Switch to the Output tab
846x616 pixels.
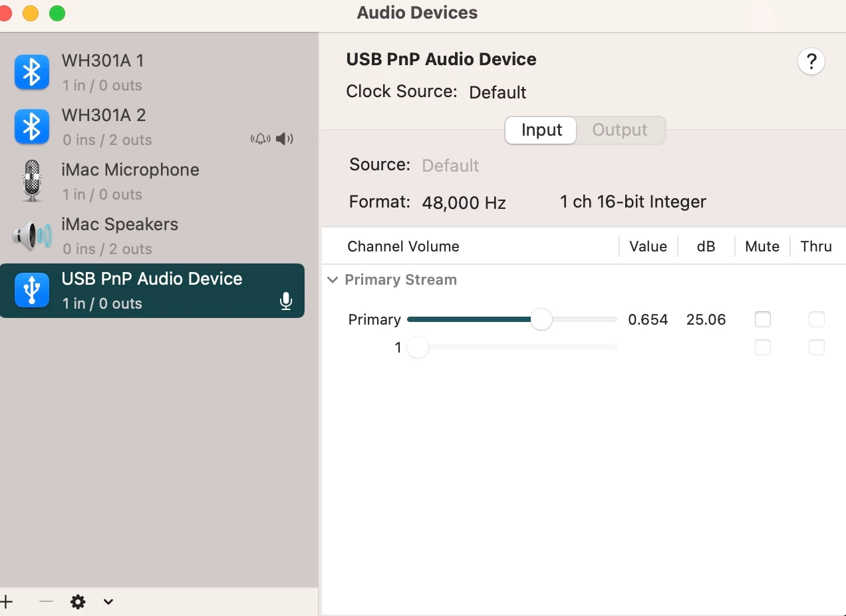click(x=620, y=130)
